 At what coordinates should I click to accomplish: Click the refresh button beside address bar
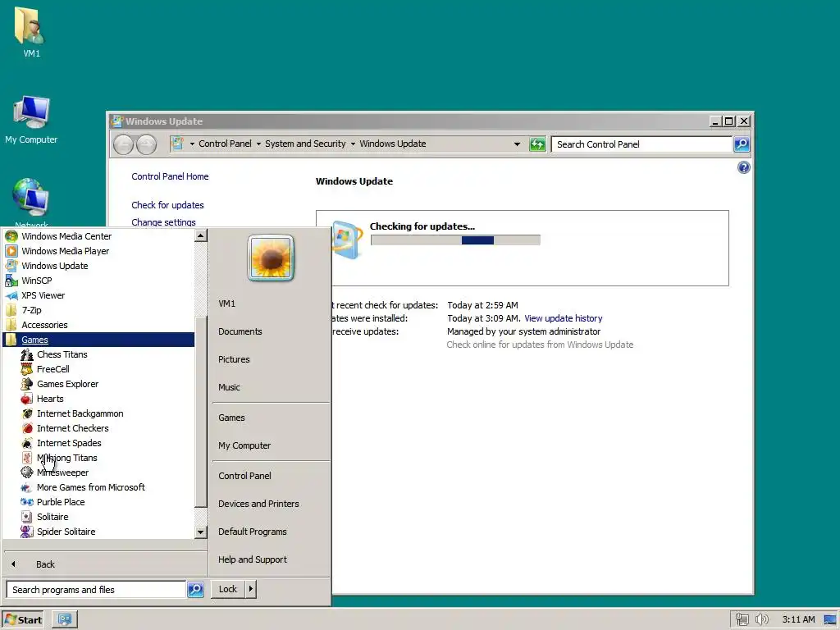click(537, 144)
